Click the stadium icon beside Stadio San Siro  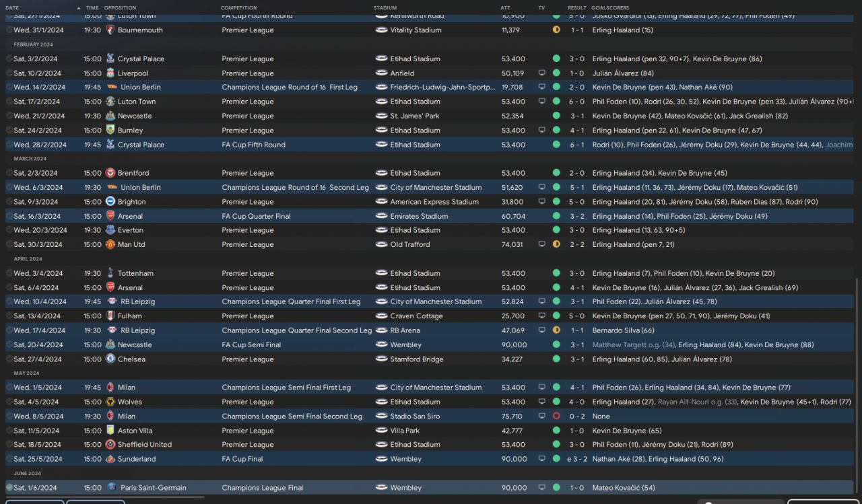click(x=381, y=417)
